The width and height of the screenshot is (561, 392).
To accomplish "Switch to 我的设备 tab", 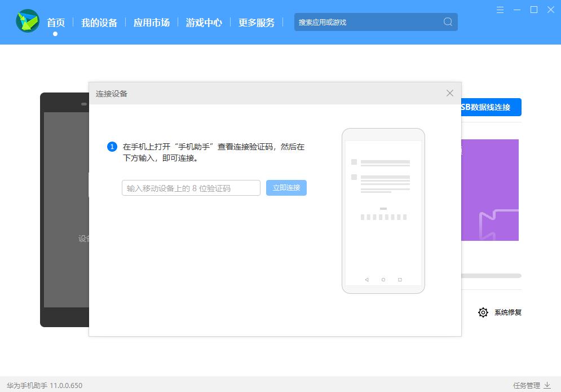I will pos(99,22).
